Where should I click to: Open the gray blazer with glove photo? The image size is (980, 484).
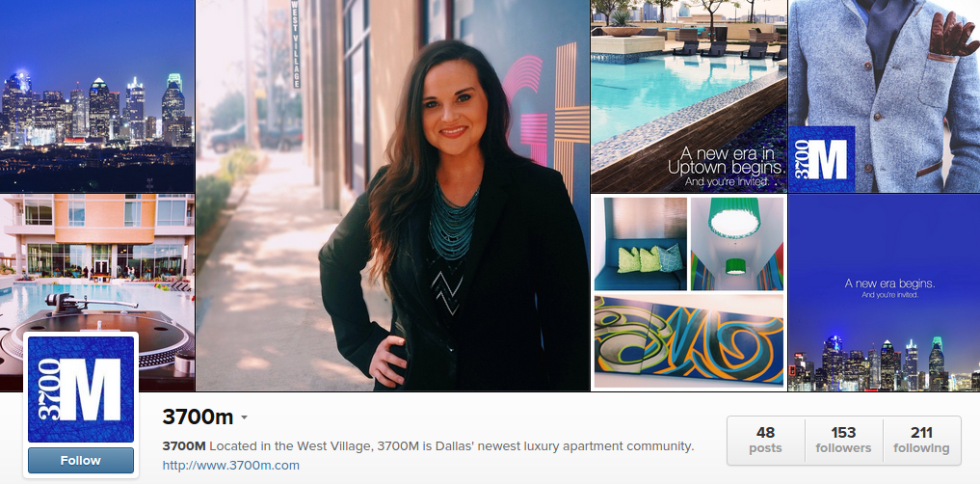point(885,96)
